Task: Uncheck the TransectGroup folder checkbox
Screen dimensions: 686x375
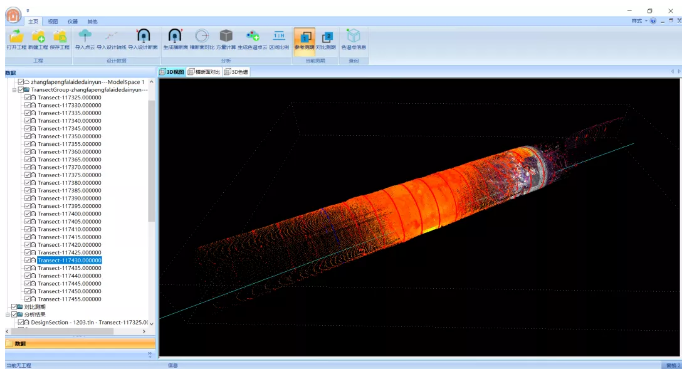Action: (21, 90)
